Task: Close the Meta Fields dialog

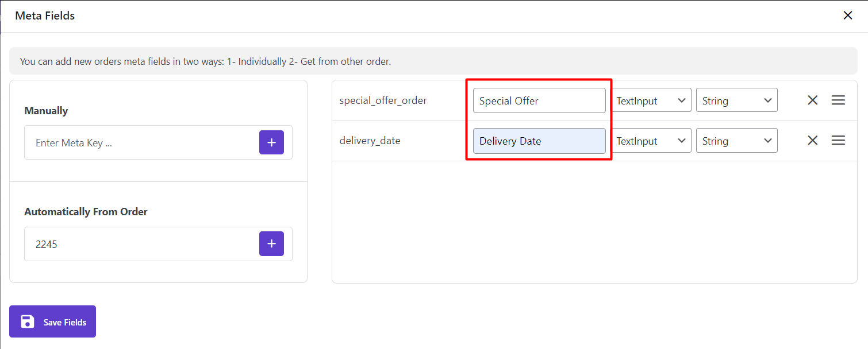Action: click(x=847, y=15)
